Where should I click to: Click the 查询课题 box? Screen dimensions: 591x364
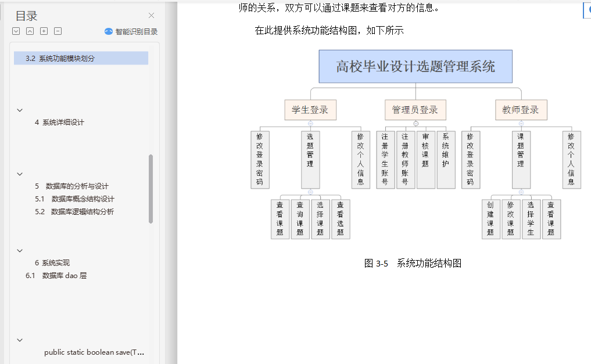(300, 219)
